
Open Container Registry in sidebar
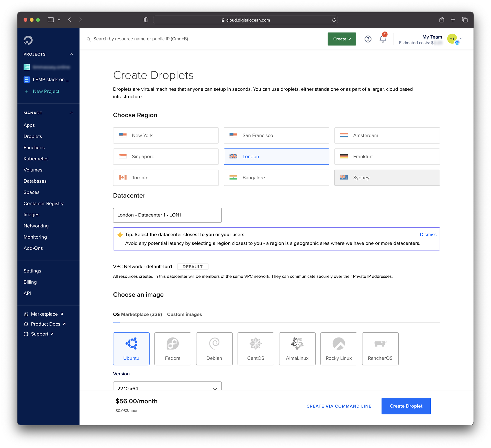coord(43,203)
